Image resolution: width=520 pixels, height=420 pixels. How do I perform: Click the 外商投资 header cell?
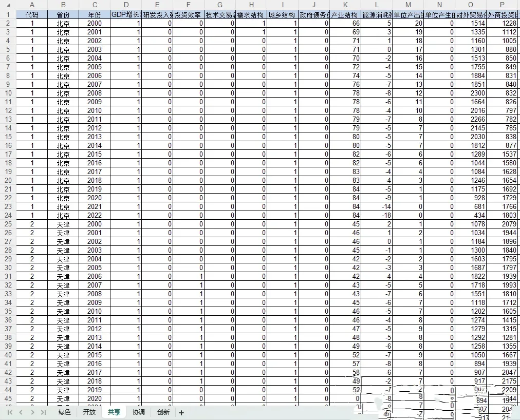[x=502, y=14]
